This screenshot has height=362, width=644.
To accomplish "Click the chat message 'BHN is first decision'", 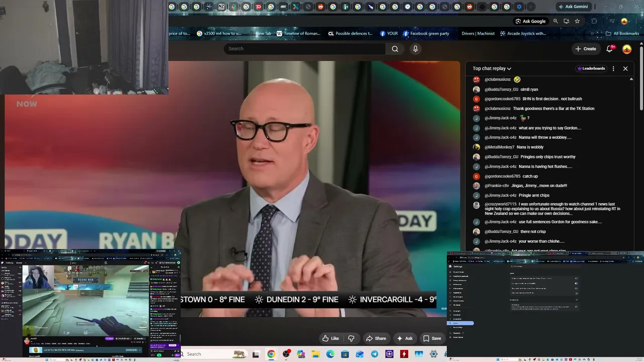I will (552, 99).
